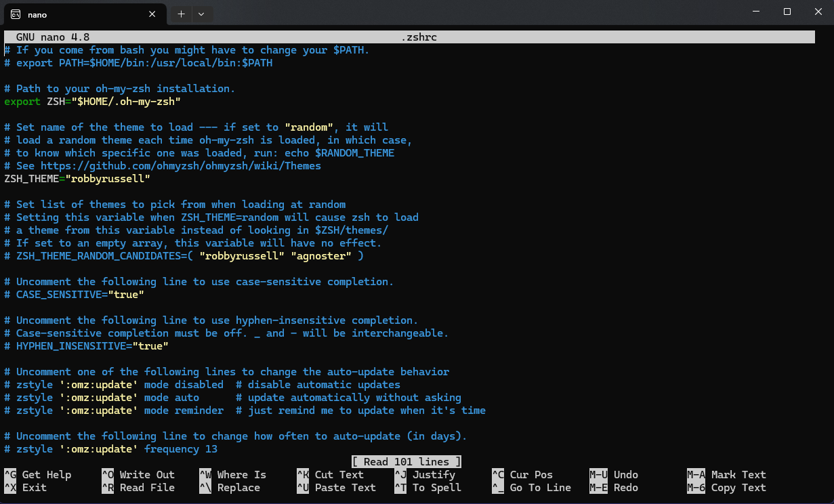
Task: Minimize the terminal window
Action: 756,12
